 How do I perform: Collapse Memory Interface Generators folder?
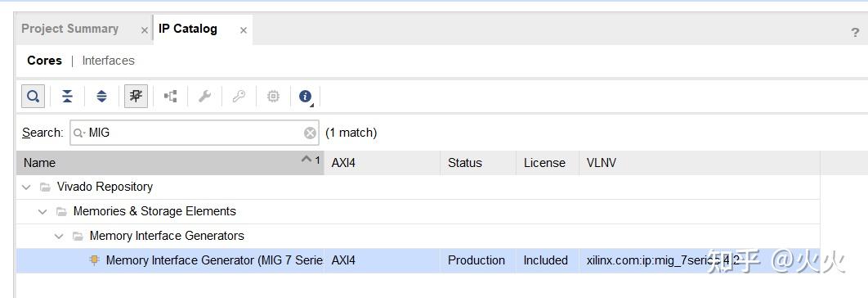coord(59,237)
